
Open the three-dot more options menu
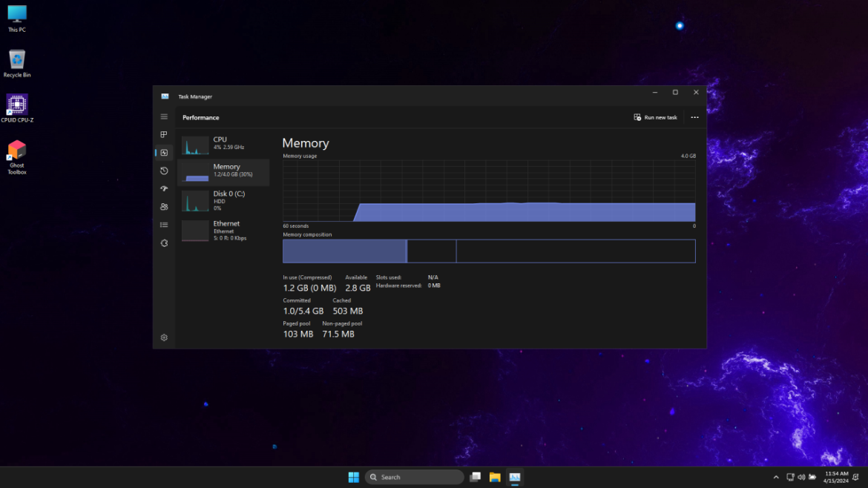click(x=694, y=117)
